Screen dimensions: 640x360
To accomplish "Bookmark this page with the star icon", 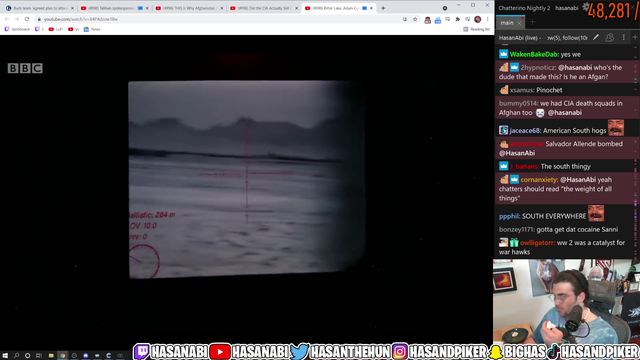I will coord(415,19).
